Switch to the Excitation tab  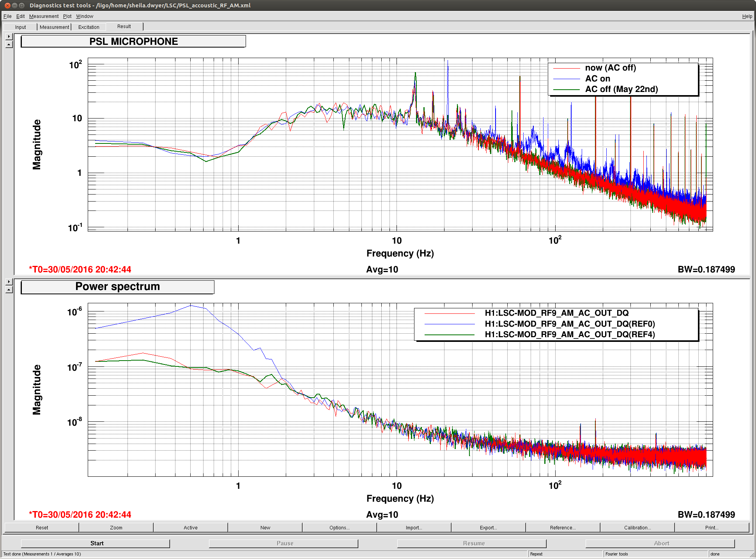89,27
